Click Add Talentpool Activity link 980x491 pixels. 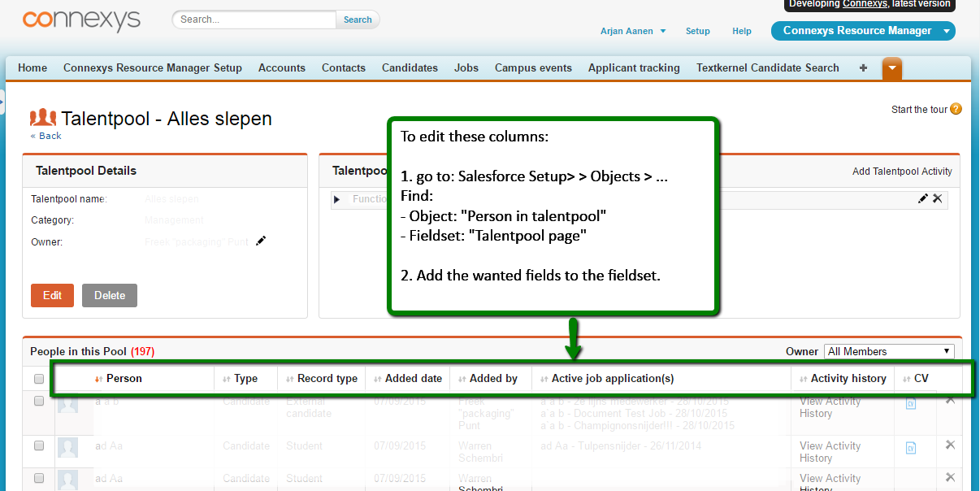(x=902, y=172)
